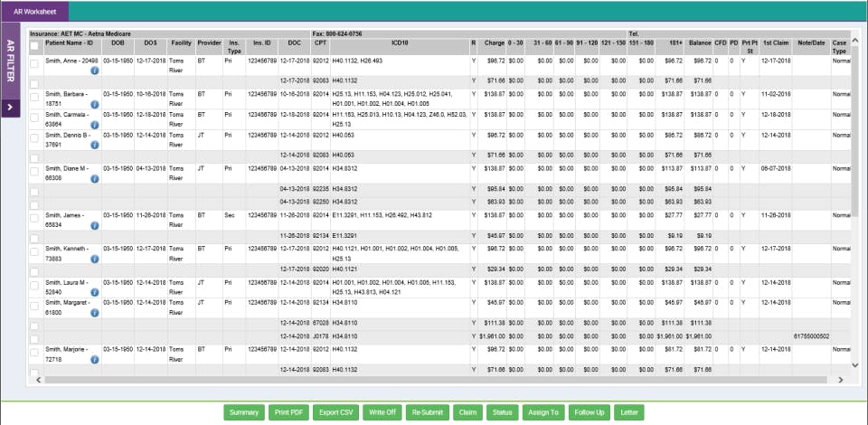Image resolution: width=868 pixels, height=425 pixels.
Task: Check the box for Smith, James row
Action: [34, 219]
